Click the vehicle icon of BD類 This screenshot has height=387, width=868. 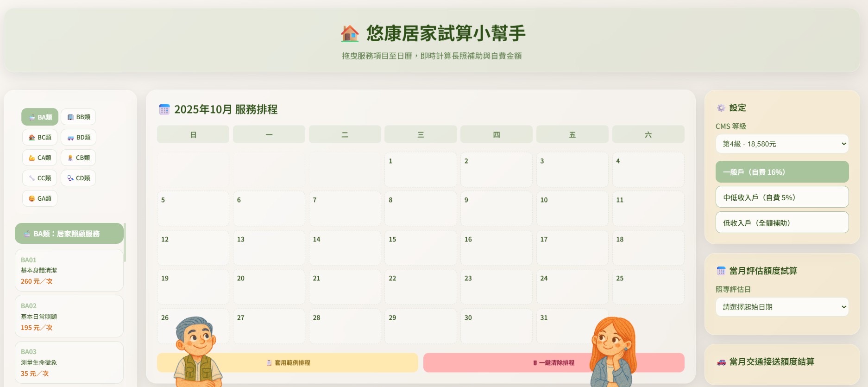(x=70, y=138)
